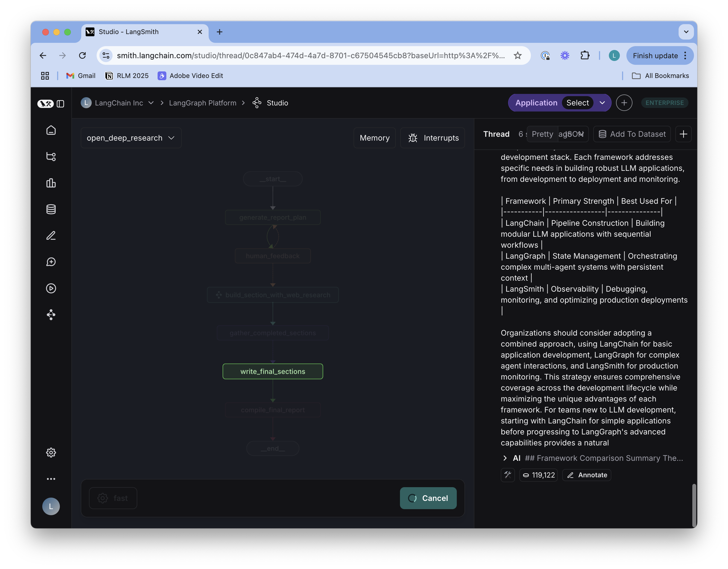
Task: Open the LangGraph Platform breadcrumb
Action: (203, 103)
